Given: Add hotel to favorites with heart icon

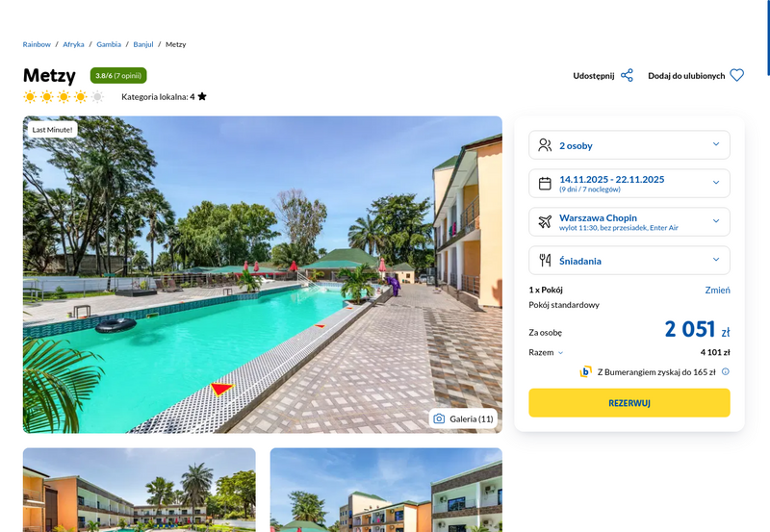Looking at the screenshot, I should [736, 76].
